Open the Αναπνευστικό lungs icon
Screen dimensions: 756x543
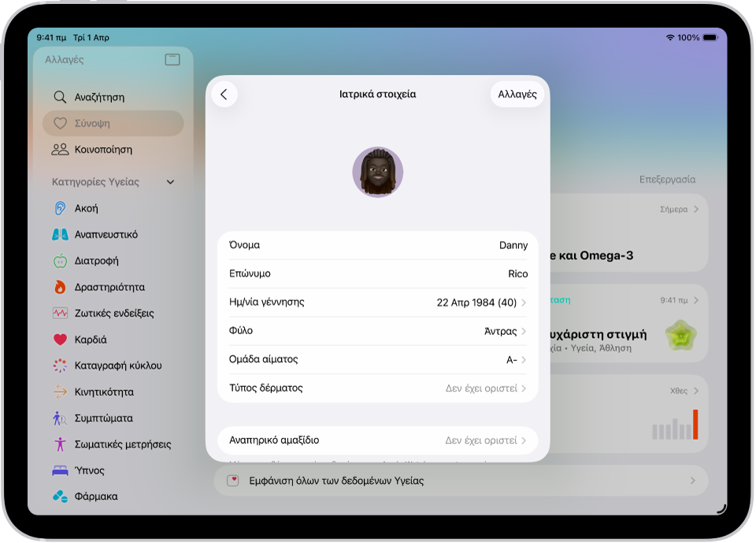[x=60, y=235]
